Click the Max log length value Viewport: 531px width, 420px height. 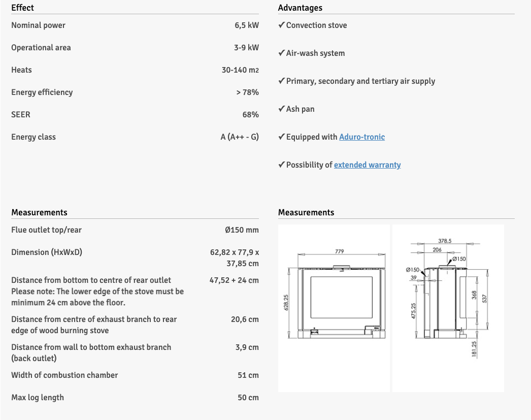click(x=248, y=398)
